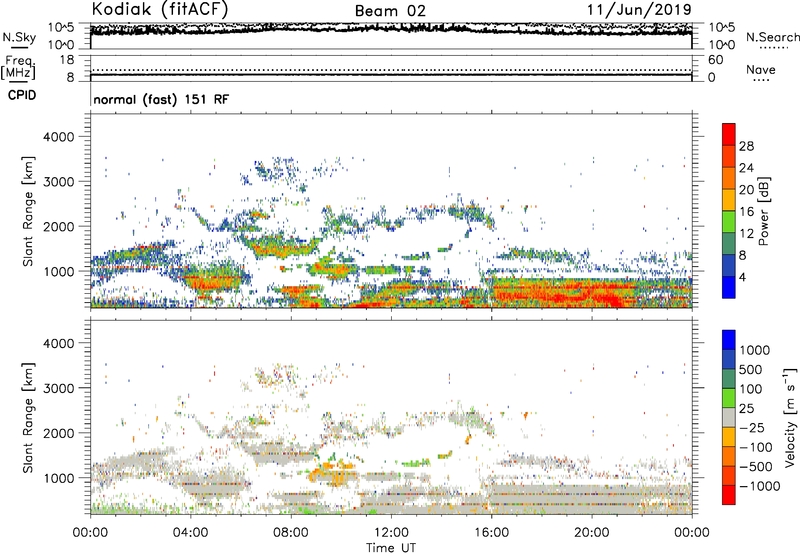Click "Slant Range [km]" label of velocity panel
Image resolution: width=800 pixels, height=554 pixels.
click(x=28, y=418)
